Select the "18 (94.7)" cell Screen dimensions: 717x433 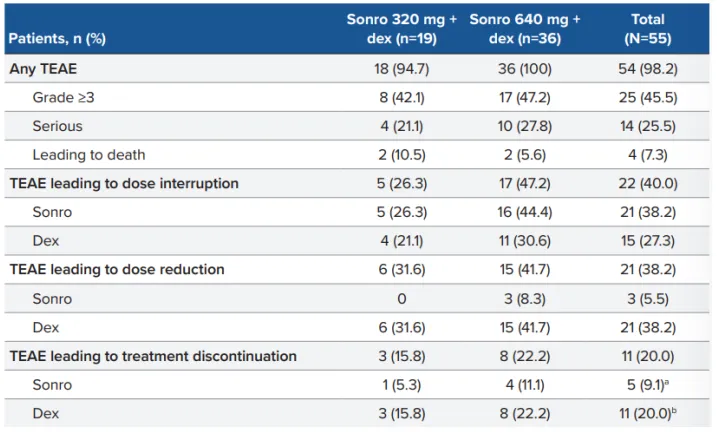400,69
